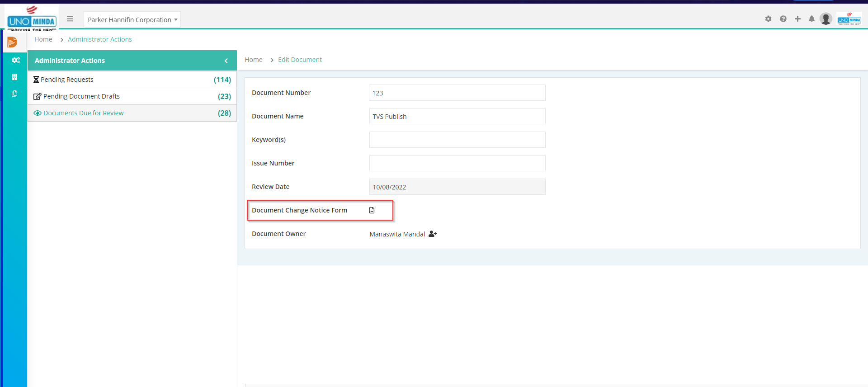This screenshot has width=868, height=387.
Task: Open the gears administrator icon in sidebar
Action: [x=15, y=60]
